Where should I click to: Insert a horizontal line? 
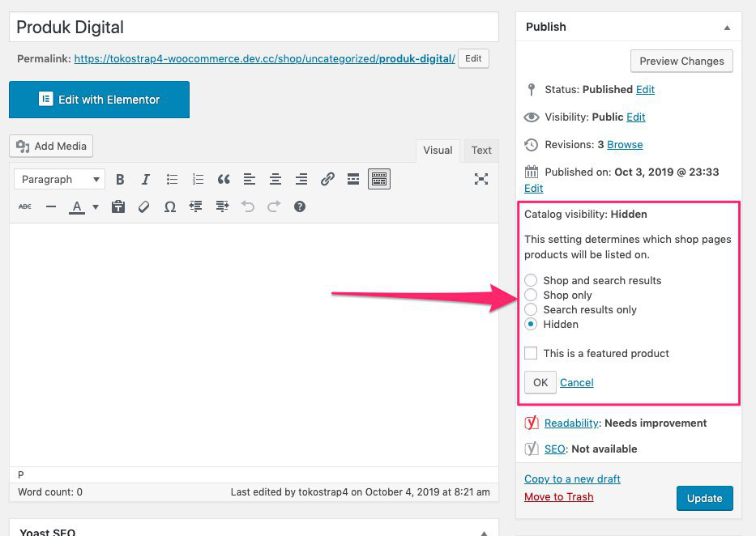point(50,206)
